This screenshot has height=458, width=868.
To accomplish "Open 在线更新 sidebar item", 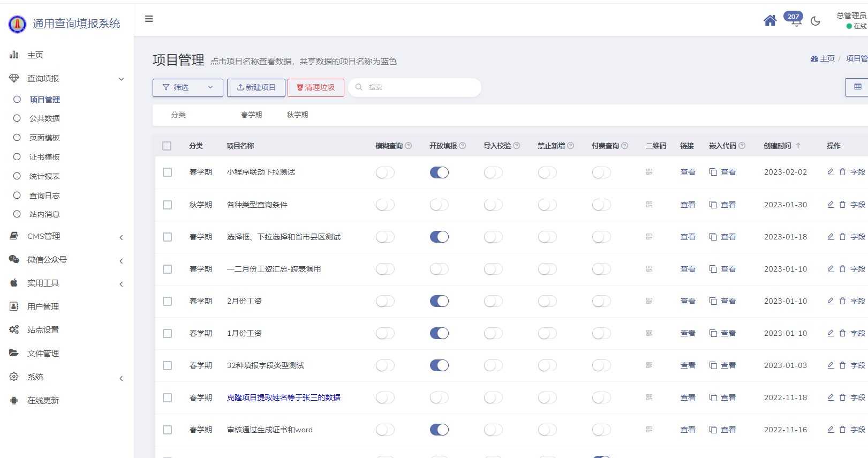I will pos(43,400).
